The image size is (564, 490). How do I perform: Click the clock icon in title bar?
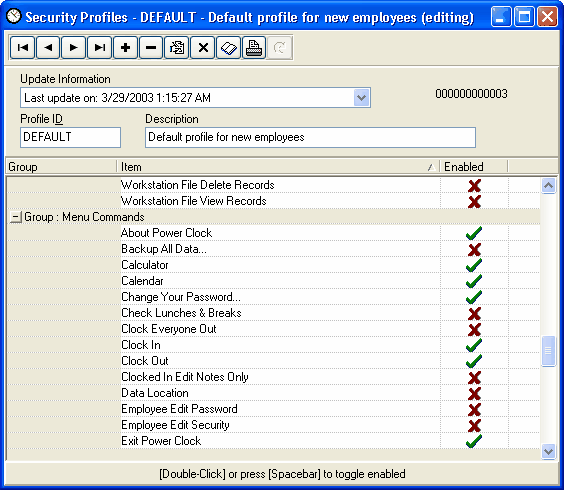click(x=14, y=17)
